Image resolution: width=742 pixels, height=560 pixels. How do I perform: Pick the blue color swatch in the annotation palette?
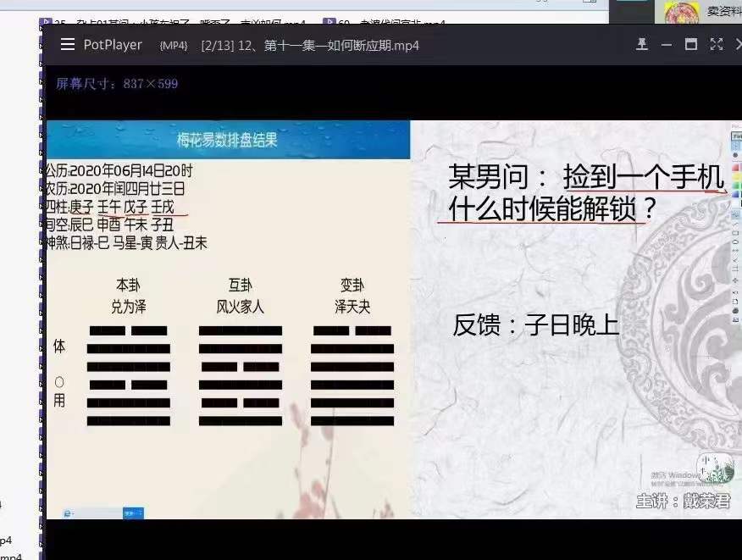pyautogui.click(x=735, y=193)
